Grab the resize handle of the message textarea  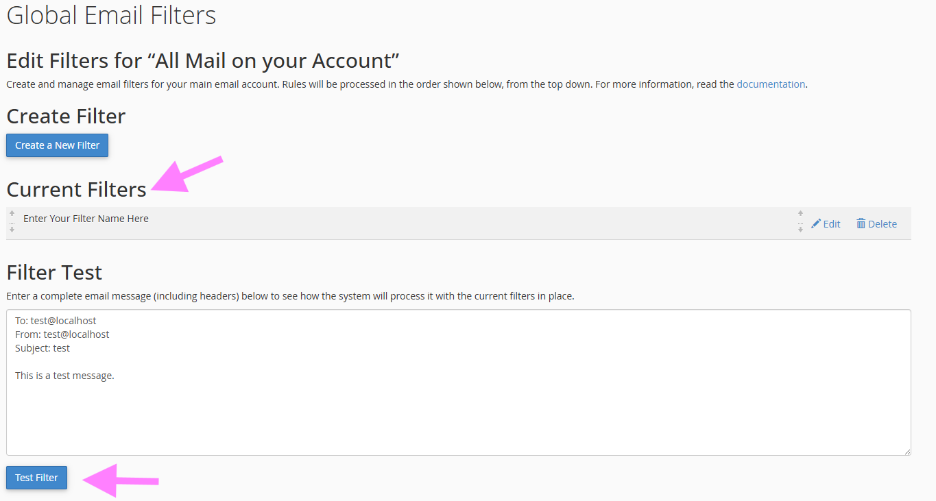(906, 451)
